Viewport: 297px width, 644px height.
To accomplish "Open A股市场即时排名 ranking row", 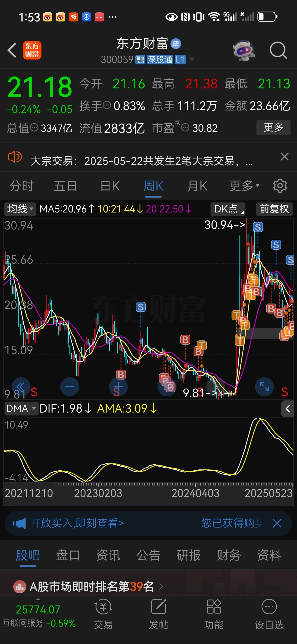I will tap(148, 586).
